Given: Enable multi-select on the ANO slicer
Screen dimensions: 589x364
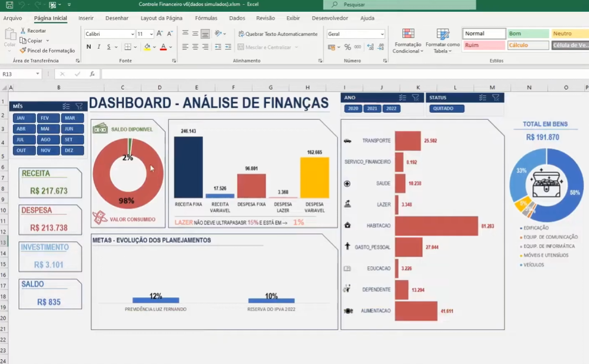Looking at the screenshot, I should (x=403, y=97).
